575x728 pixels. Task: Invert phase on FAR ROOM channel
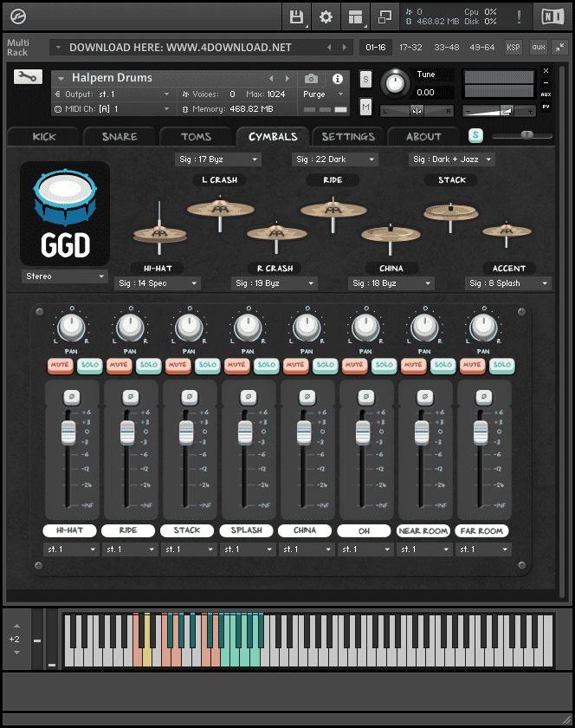(483, 397)
